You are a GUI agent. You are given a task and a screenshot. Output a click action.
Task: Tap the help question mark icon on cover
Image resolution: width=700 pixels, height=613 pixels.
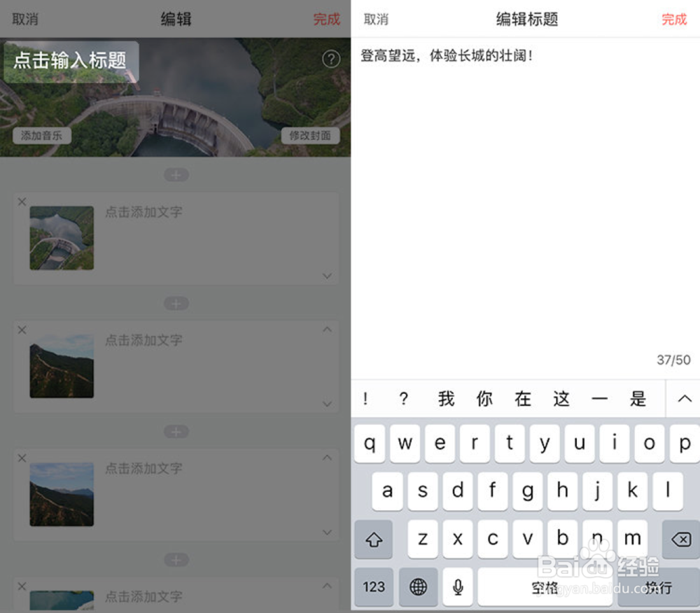[331, 59]
